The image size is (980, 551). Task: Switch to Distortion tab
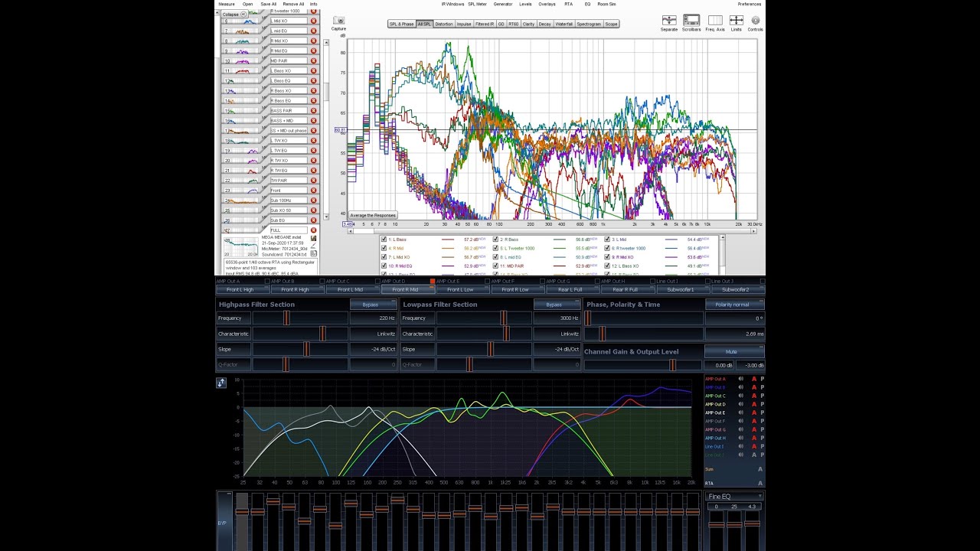click(x=444, y=24)
